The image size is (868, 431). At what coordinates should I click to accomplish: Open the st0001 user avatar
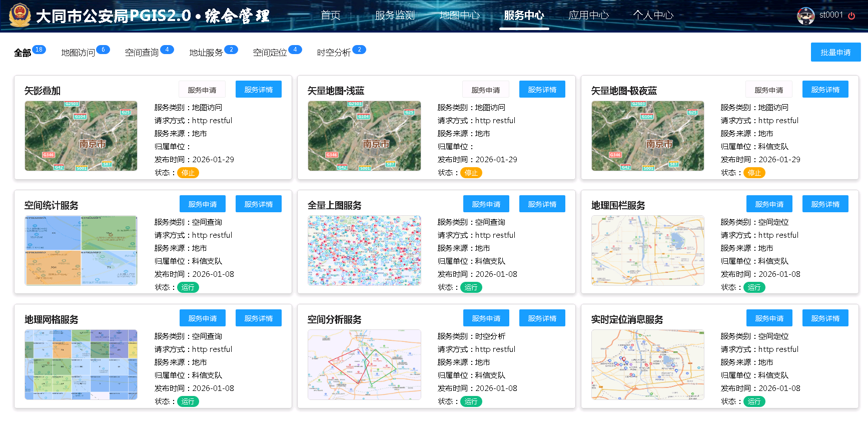pos(805,16)
